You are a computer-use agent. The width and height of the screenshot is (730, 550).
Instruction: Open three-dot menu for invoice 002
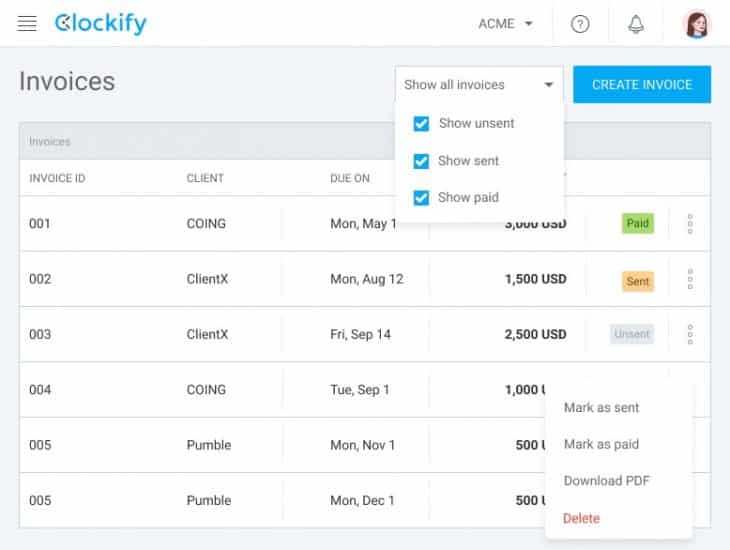pyautogui.click(x=690, y=280)
